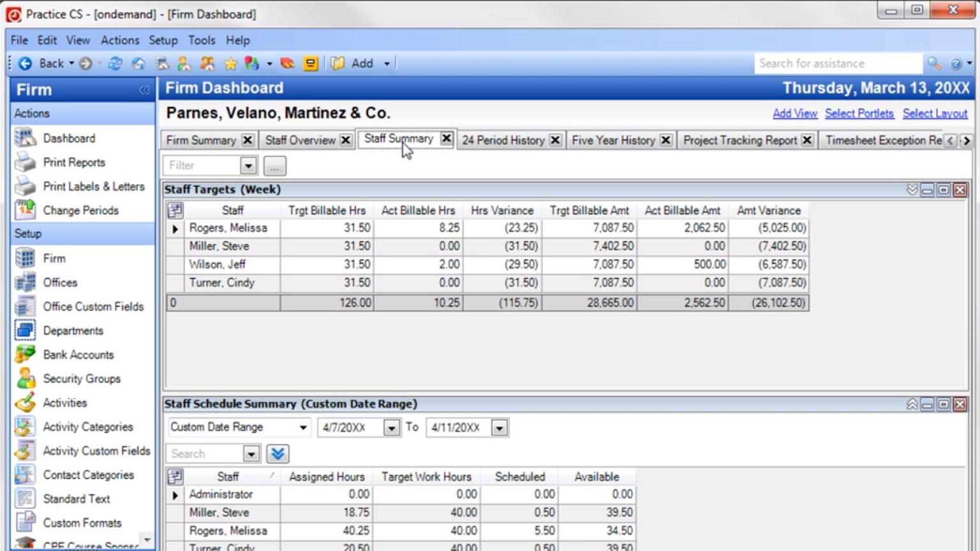Open the Actions menu

(x=120, y=40)
